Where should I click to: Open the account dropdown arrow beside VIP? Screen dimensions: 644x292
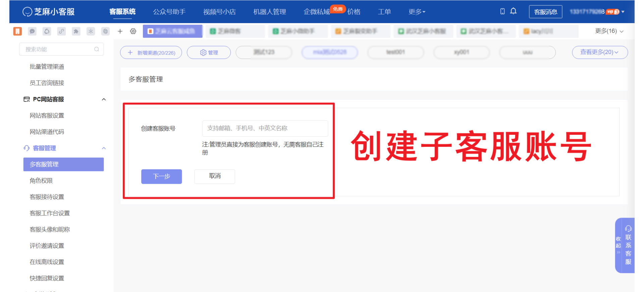(623, 12)
